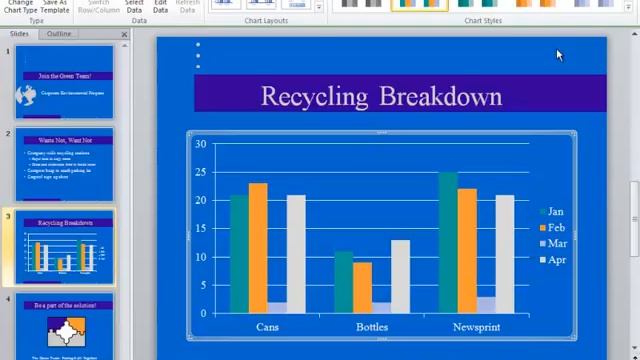Image resolution: width=640 pixels, height=360 pixels.
Task: Click the grayed-out Refresh Data button
Action: [x=187, y=7]
